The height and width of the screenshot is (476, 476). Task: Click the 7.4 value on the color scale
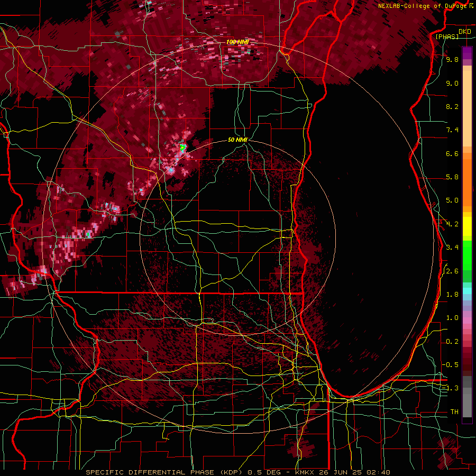click(452, 130)
